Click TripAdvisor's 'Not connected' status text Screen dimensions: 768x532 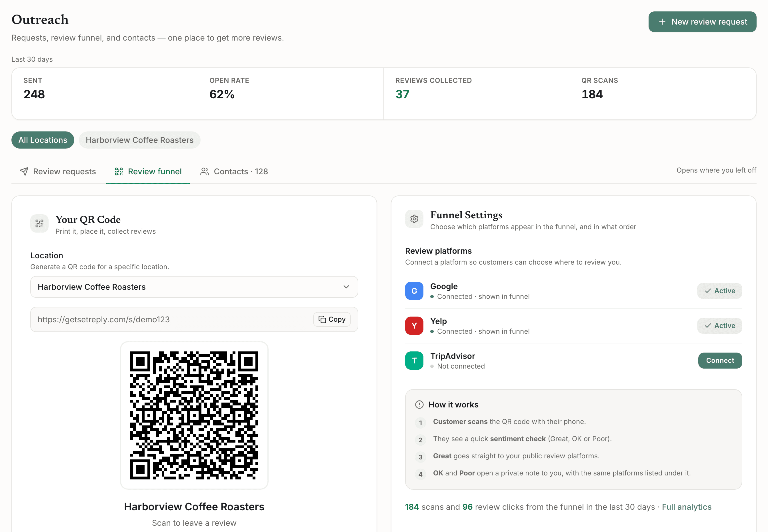(461, 366)
